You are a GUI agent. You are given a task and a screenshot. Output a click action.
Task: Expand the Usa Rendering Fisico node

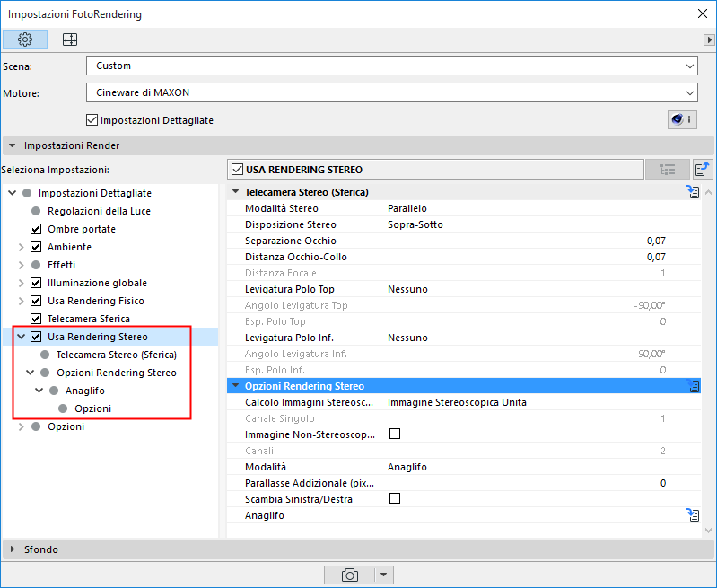[21, 301]
